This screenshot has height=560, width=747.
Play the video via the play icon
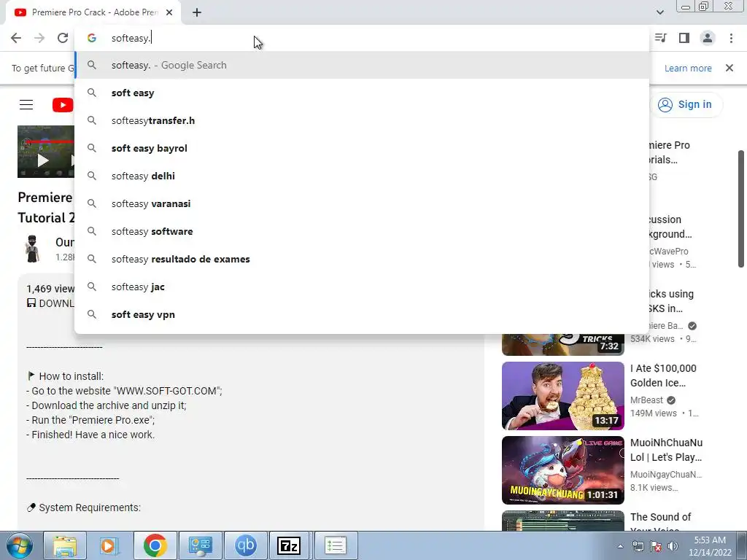pyautogui.click(x=43, y=160)
